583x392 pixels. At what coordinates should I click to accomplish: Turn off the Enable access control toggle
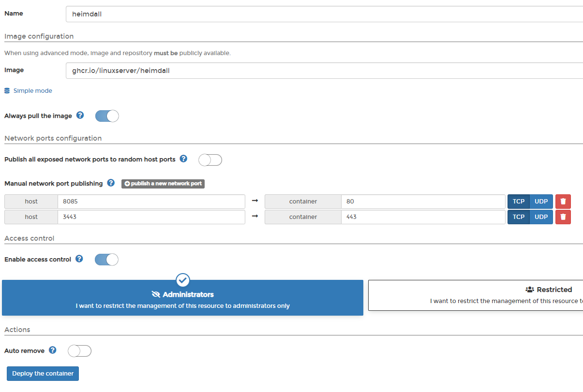[x=106, y=260]
